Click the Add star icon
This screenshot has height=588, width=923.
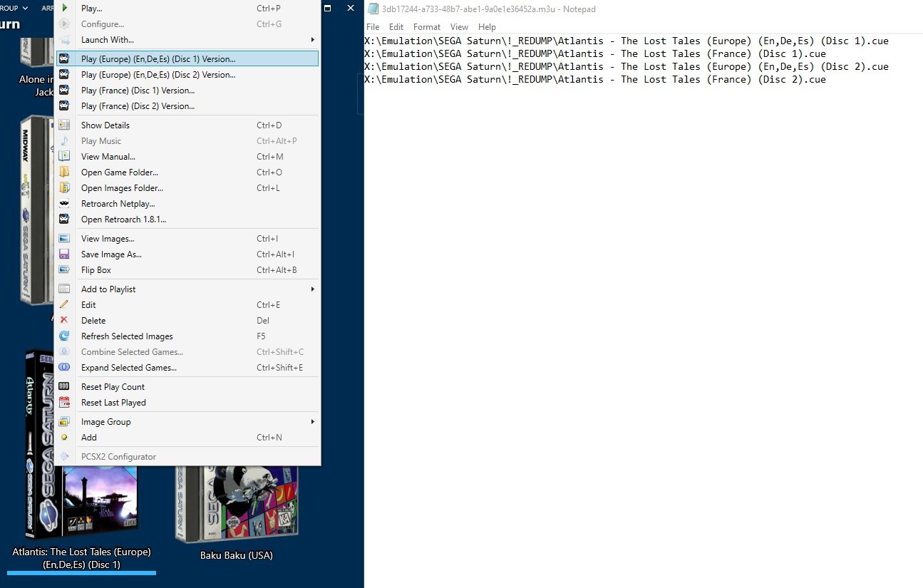[64, 438]
